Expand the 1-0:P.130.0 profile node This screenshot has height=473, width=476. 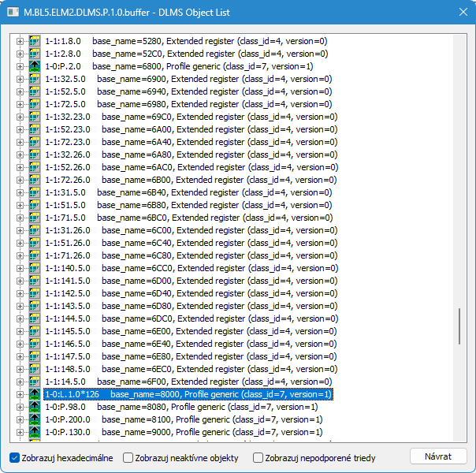20,432
